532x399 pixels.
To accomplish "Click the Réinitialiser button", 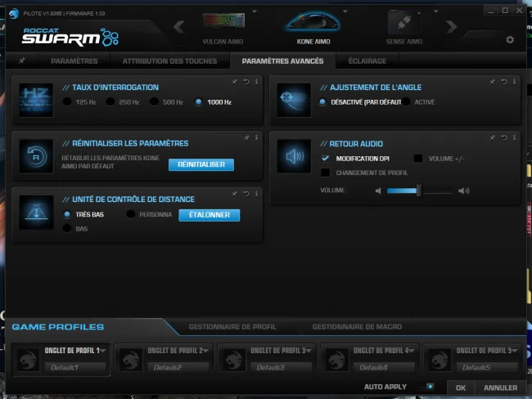I will 201,164.
